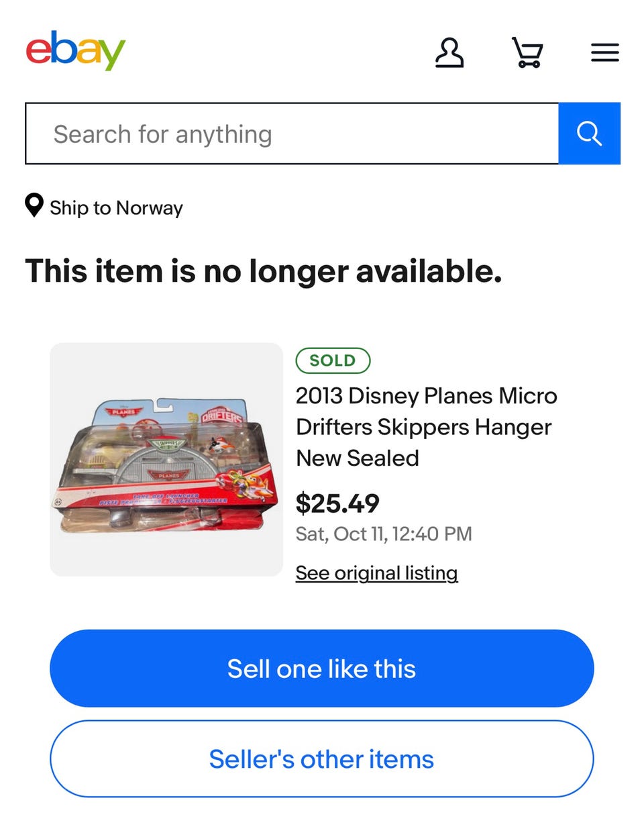Open the Disney Planes toy thumbnail
Screen dimensions: 644x833
pyautogui.click(x=166, y=459)
